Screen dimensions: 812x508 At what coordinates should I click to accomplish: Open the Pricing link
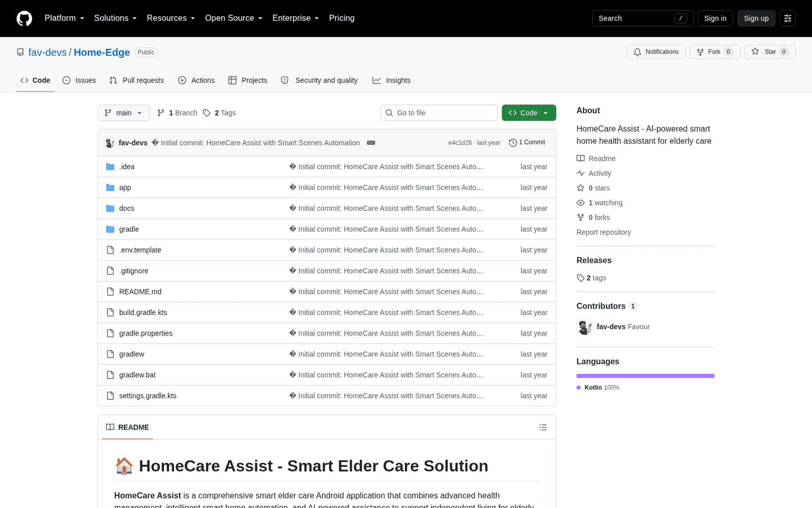tap(342, 19)
